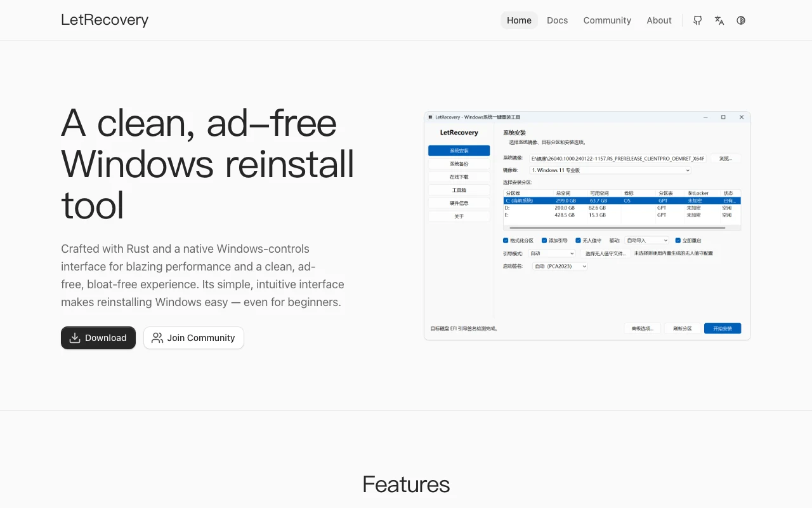The image size is (812, 508).
Task: Go to the Home nav tab
Action: [x=519, y=20]
